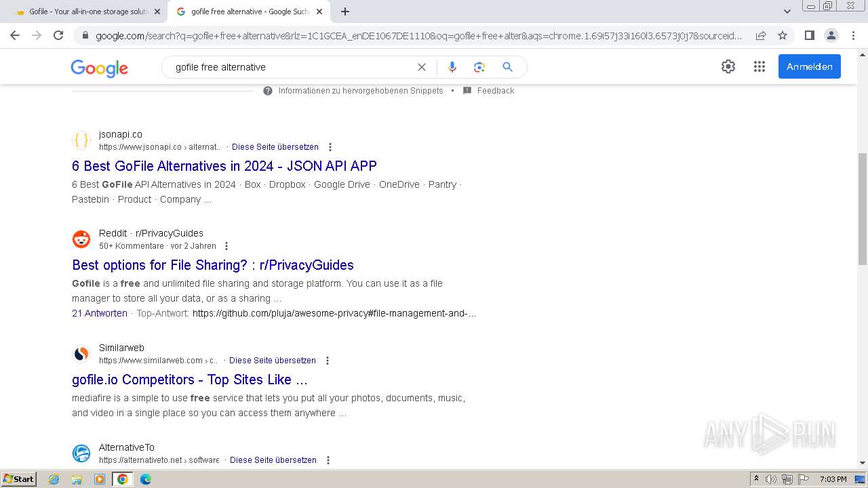Open the browser side panel
Viewport: 868px width, 488px height.
coord(809,35)
